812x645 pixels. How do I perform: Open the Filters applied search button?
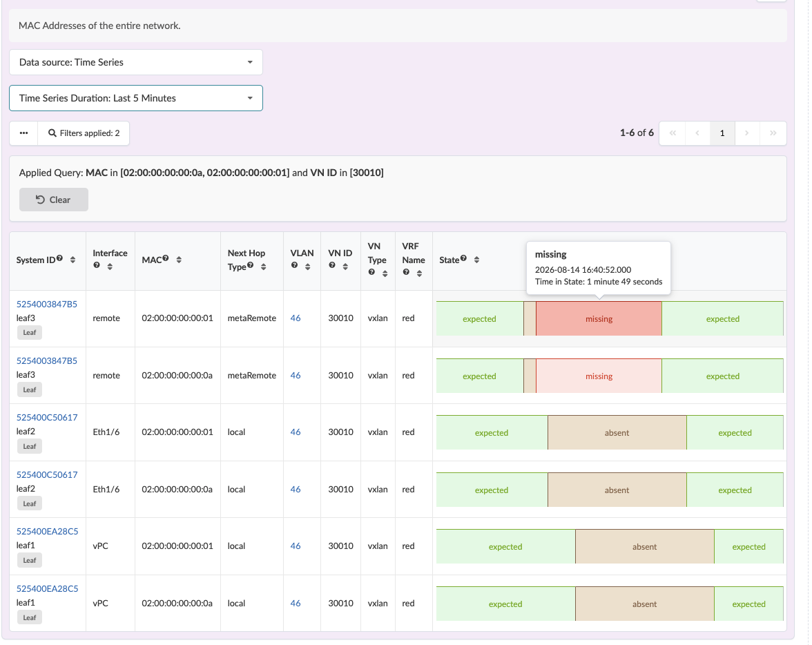[x=84, y=133]
